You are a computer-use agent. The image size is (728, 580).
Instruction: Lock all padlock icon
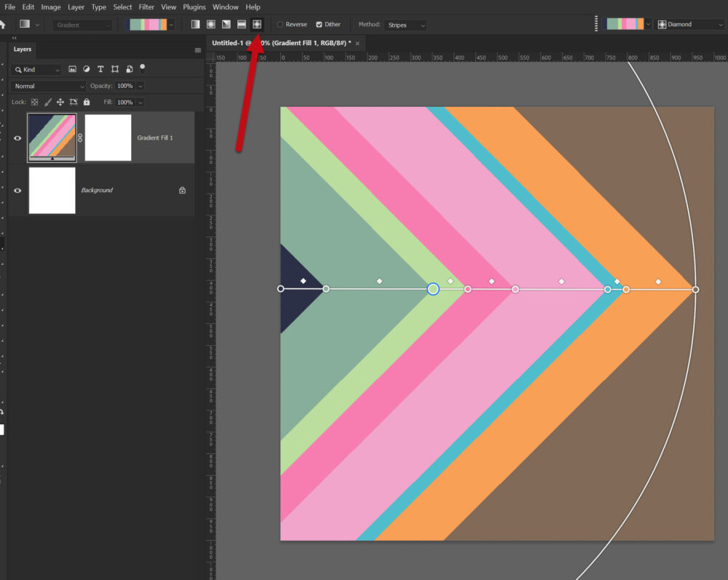87,102
